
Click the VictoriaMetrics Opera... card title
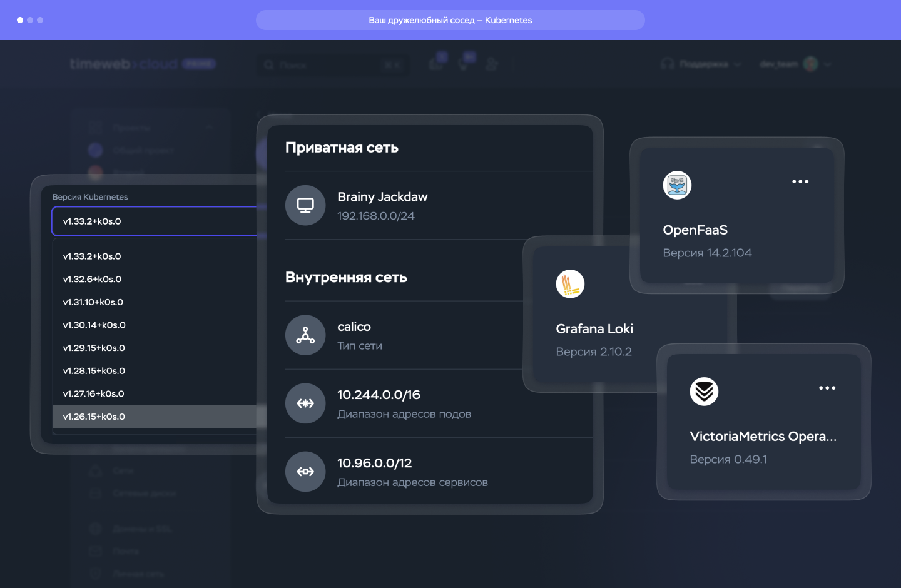[763, 437]
